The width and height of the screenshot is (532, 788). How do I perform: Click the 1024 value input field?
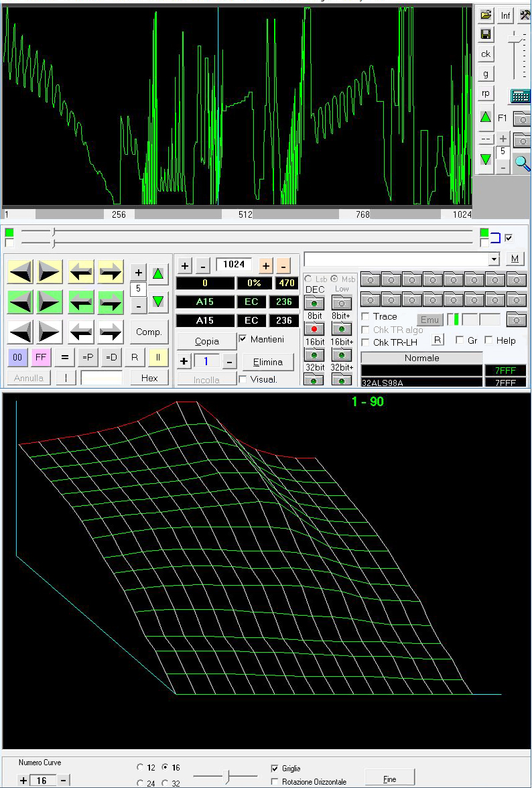[234, 264]
